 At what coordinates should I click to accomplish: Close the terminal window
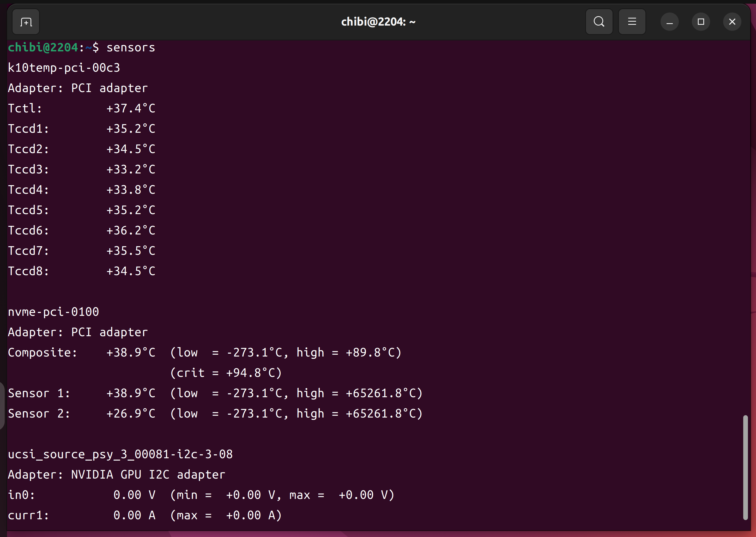(732, 22)
